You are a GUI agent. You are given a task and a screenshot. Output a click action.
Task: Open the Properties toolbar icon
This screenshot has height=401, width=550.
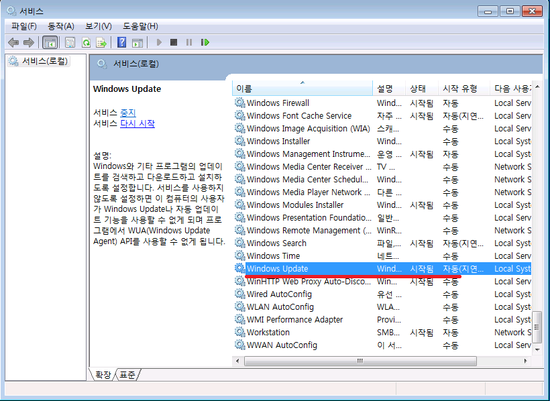[x=70, y=42]
